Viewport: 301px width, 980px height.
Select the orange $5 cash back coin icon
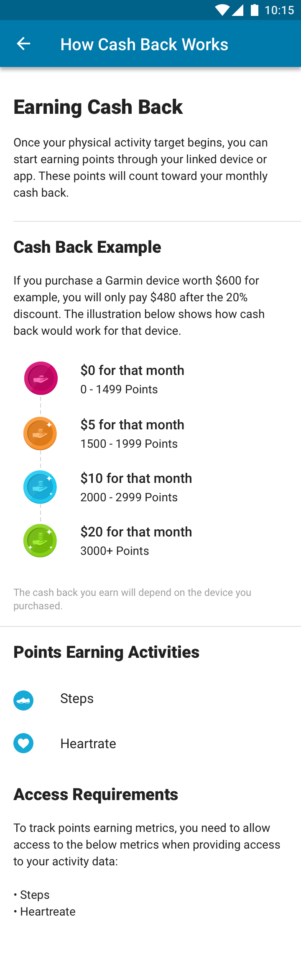(40, 433)
